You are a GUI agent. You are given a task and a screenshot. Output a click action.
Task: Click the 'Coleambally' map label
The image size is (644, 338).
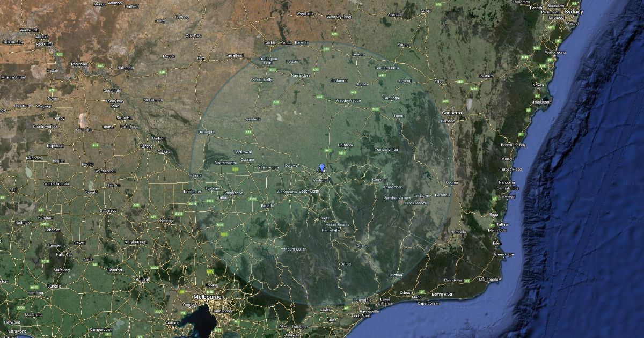pyautogui.click(x=261, y=79)
